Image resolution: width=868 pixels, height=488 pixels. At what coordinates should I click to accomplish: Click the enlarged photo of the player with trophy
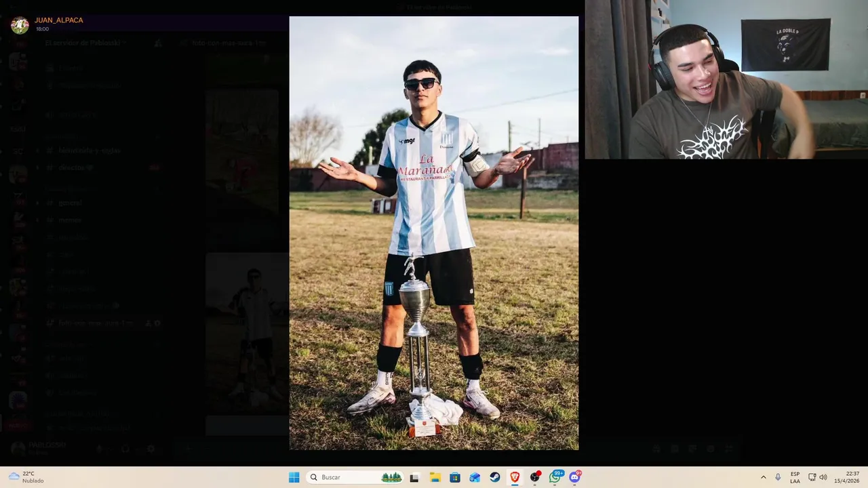click(434, 233)
